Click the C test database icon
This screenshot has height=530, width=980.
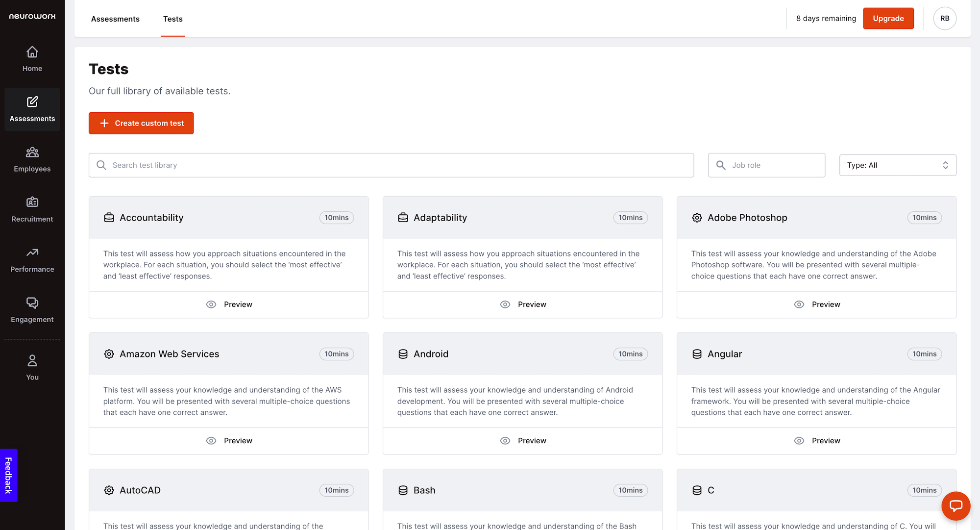point(697,490)
